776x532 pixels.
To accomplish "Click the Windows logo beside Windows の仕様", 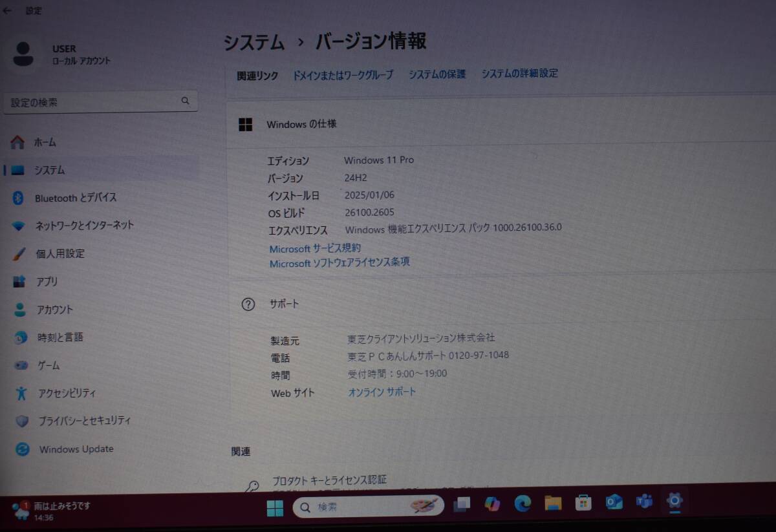I will pos(246,125).
